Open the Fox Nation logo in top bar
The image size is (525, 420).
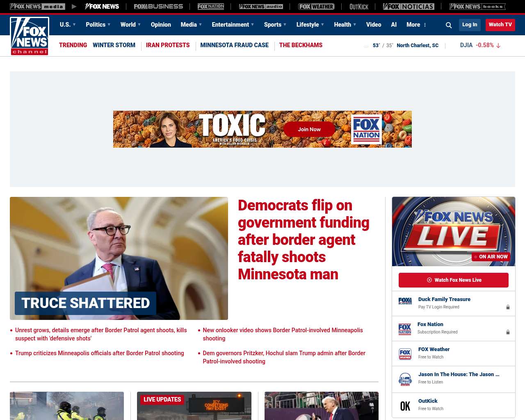click(211, 7)
